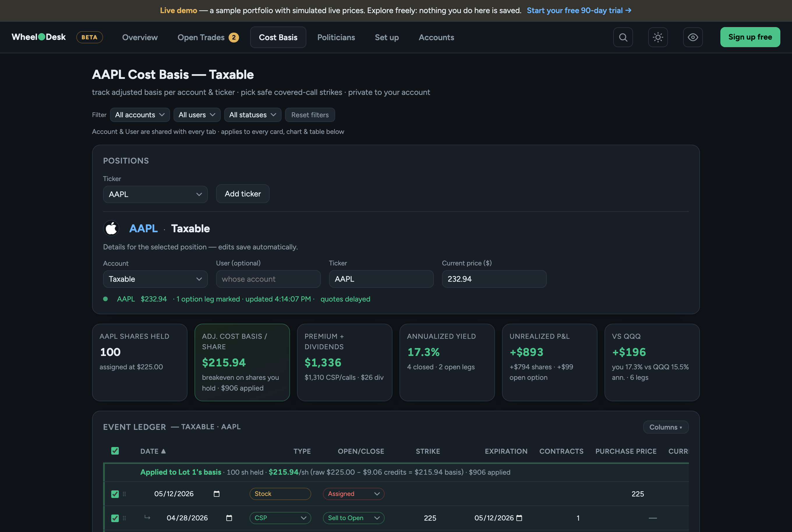Click Sign up free button
Viewport: 792px width, 532px height.
pos(750,37)
